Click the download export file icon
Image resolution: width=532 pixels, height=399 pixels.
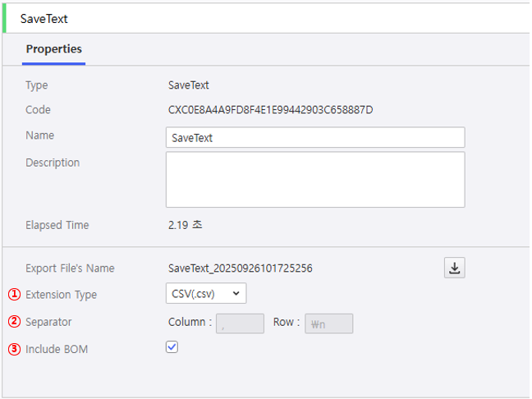(x=455, y=268)
